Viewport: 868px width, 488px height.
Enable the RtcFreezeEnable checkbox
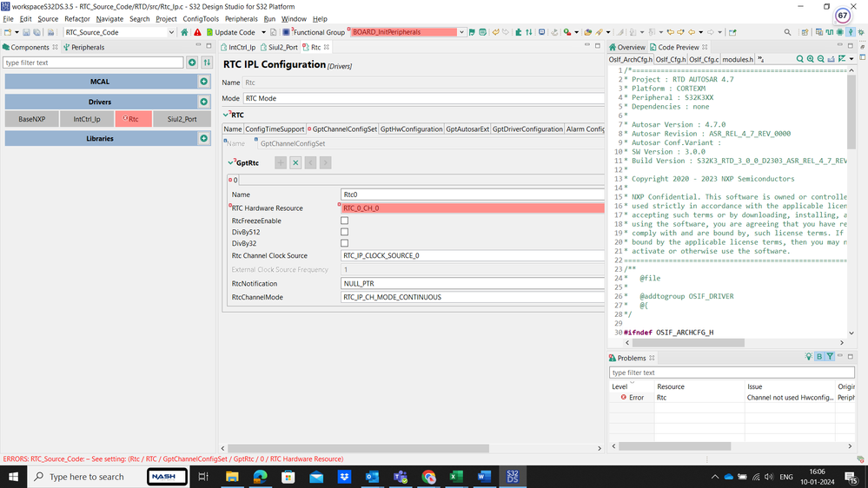point(344,221)
